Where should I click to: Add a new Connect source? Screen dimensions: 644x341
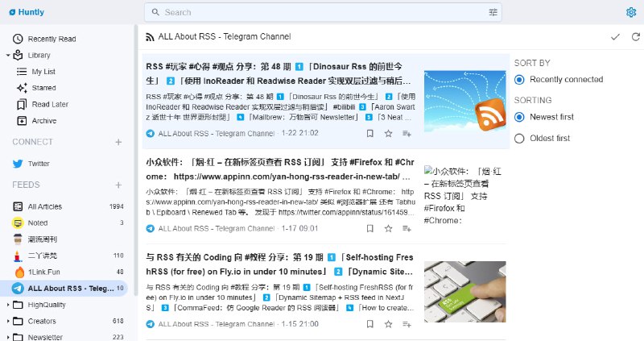[118, 142]
